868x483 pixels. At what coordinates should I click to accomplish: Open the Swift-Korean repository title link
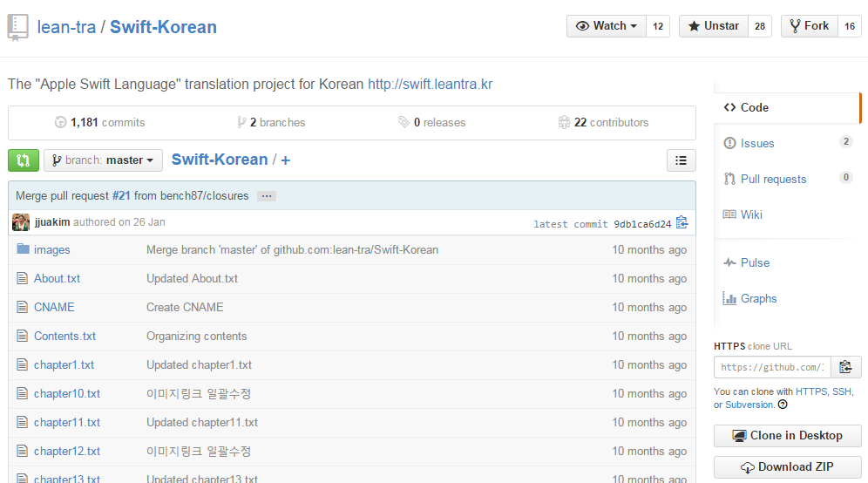(x=163, y=27)
